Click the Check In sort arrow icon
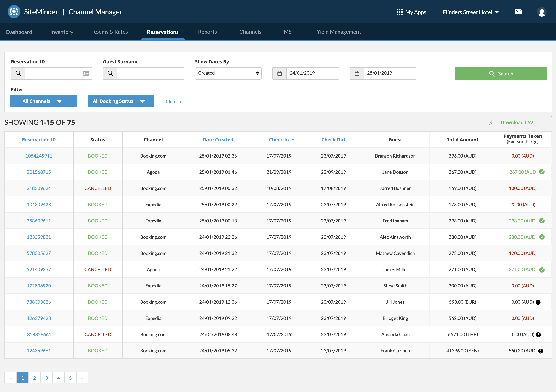Viewport: 556px width, 392px height. click(x=293, y=140)
